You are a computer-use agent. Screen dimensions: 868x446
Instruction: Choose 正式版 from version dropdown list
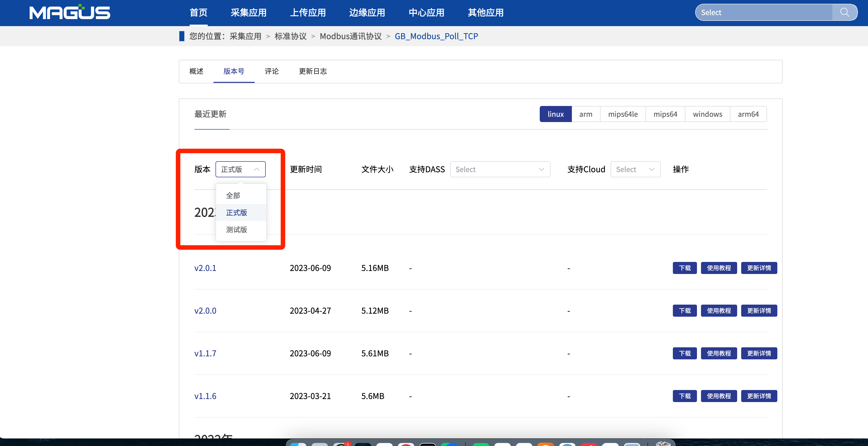pos(241,212)
